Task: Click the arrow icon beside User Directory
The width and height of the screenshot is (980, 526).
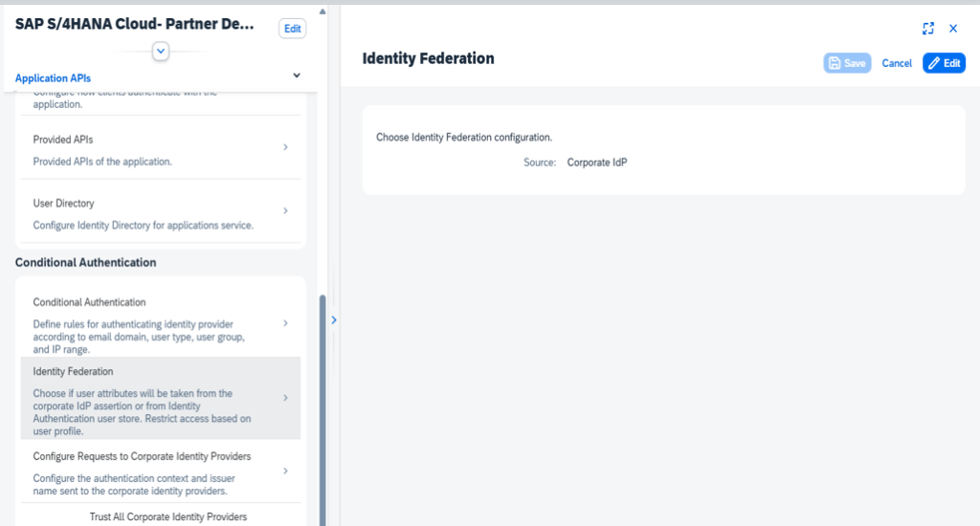Action: coord(285,210)
